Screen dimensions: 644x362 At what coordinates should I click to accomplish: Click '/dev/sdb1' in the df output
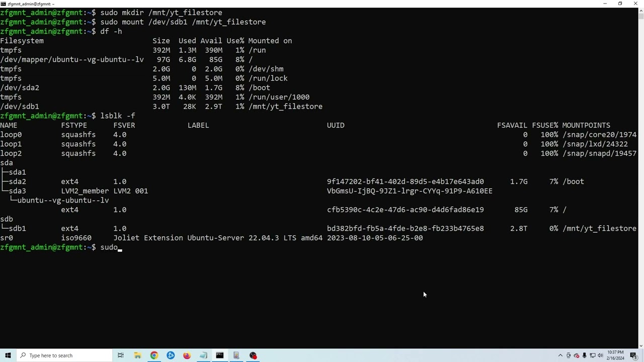coord(20,107)
